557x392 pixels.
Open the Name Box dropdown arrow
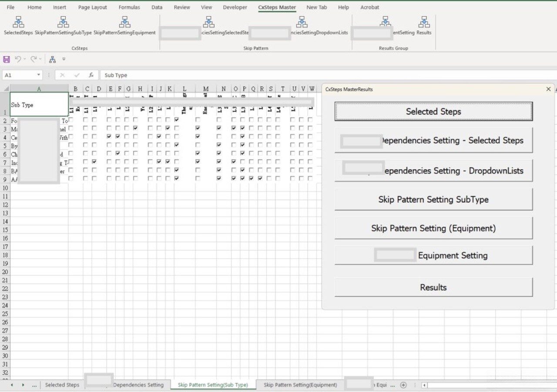(x=39, y=75)
